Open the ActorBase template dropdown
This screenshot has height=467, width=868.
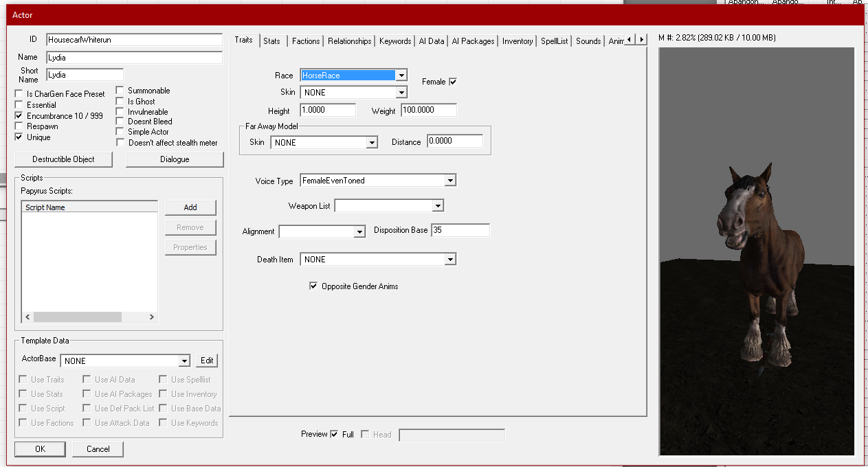click(x=183, y=361)
